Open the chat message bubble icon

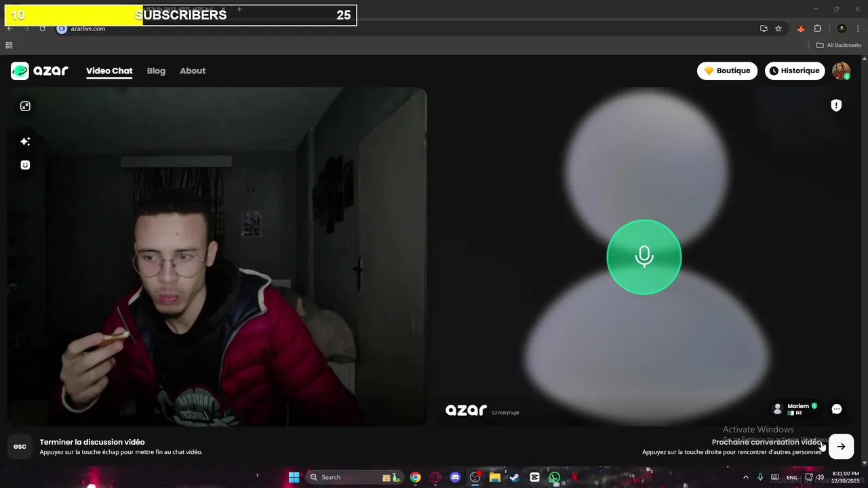(837, 409)
